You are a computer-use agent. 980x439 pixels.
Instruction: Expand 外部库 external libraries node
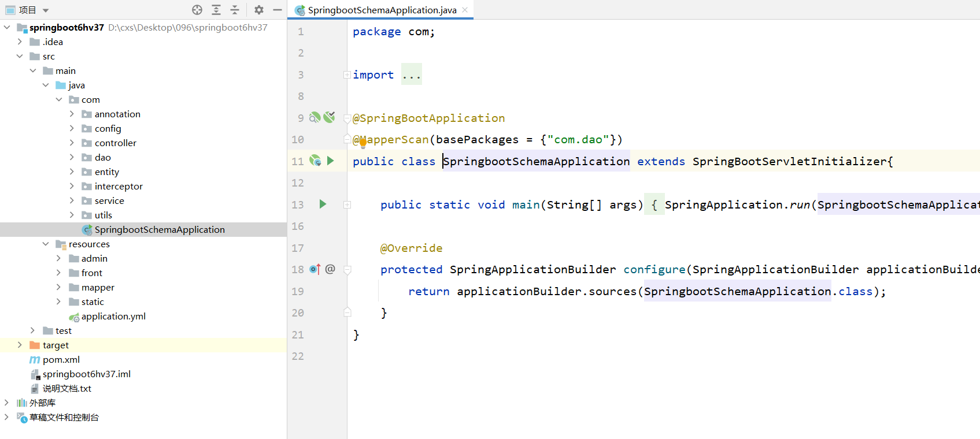pos(7,403)
